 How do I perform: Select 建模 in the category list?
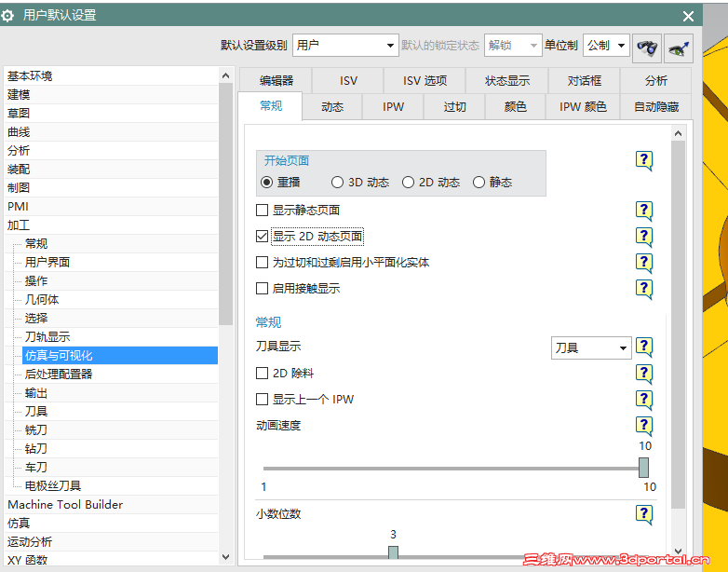point(111,95)
